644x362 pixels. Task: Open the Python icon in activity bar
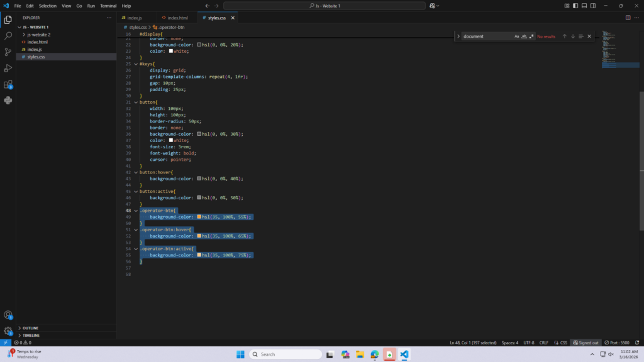tap(8, 100)
